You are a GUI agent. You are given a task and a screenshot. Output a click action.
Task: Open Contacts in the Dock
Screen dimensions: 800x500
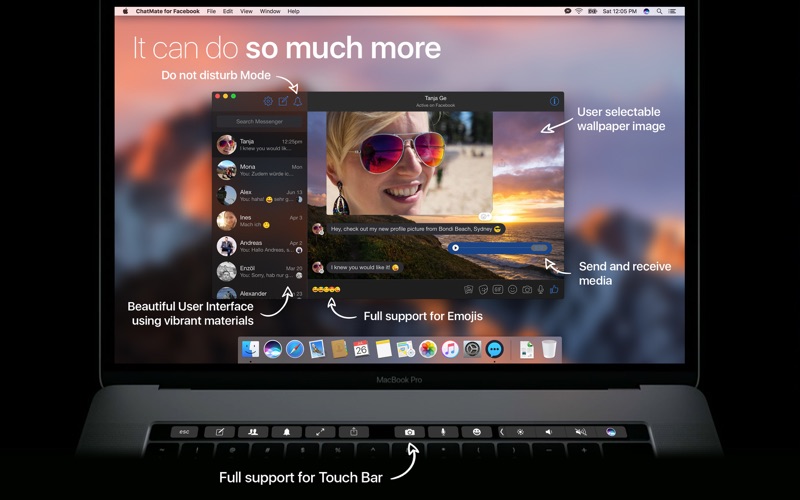[x=339, y=349]
